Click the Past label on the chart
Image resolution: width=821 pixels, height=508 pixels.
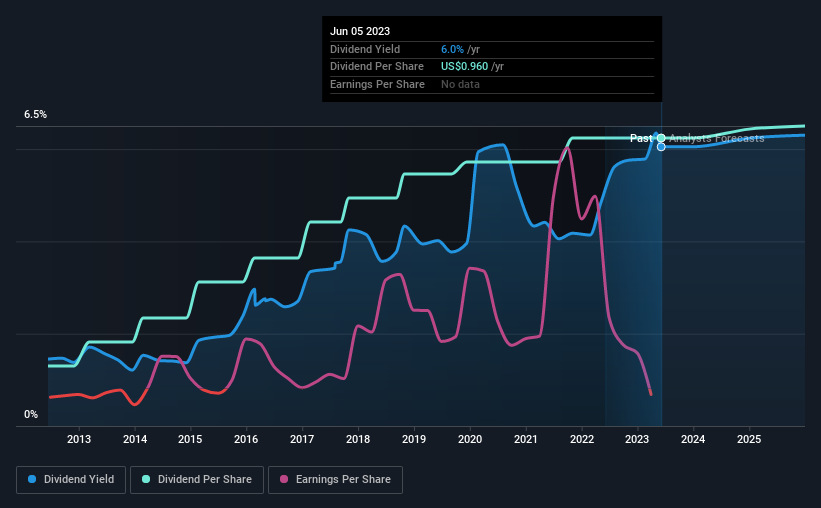coord(641,138)
